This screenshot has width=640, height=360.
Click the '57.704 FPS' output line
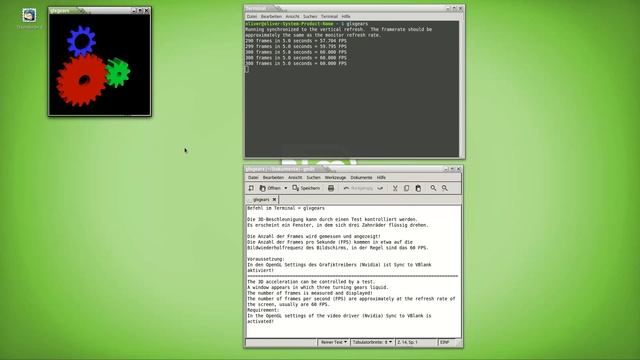(296, 41)
